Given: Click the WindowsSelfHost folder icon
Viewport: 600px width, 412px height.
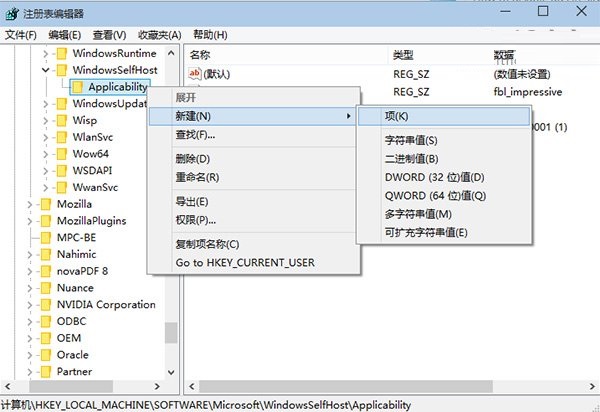Looking at the screenshot, I should pyautogui.click(x=62, y=70).
